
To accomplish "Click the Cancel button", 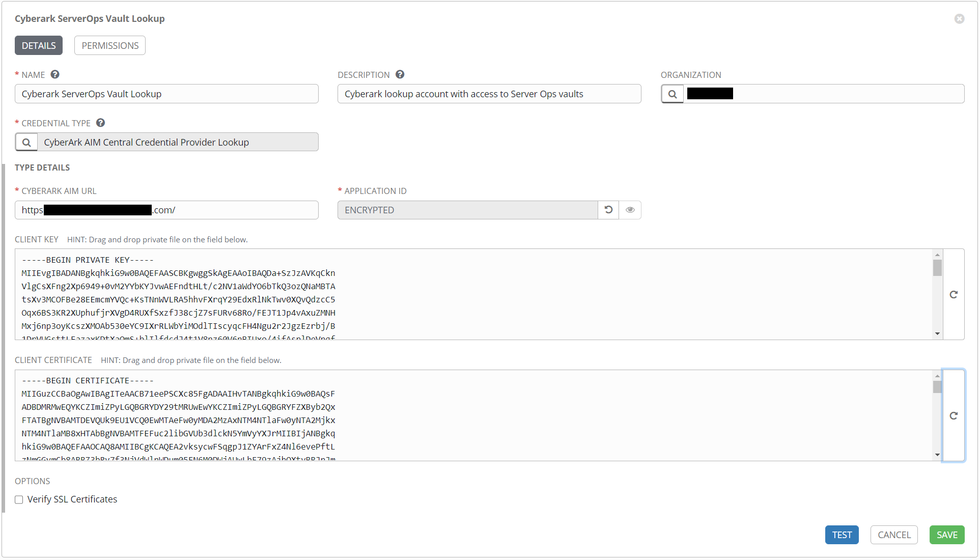I will click(x=894, y=535).
